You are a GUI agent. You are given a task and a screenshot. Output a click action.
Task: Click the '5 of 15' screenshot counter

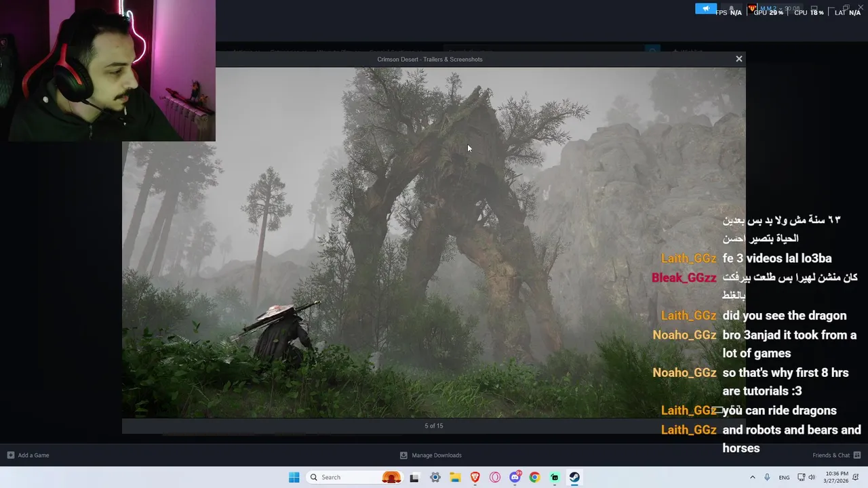[x=434, y=426]
